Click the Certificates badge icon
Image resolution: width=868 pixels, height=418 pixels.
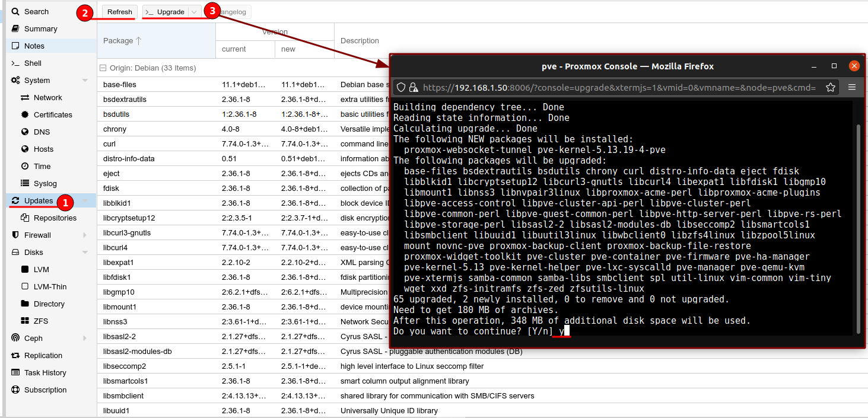click(25, 115)
